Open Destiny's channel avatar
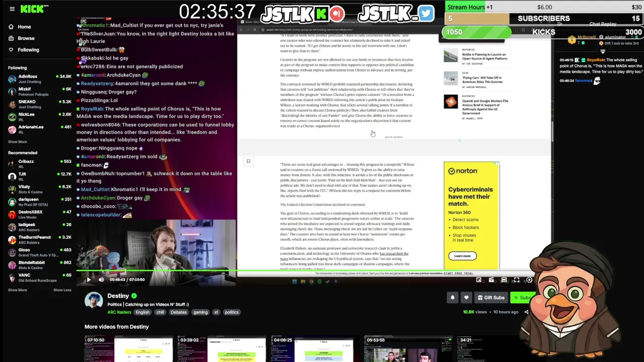This screenshot has height=362, width=644. coord(94,300)
